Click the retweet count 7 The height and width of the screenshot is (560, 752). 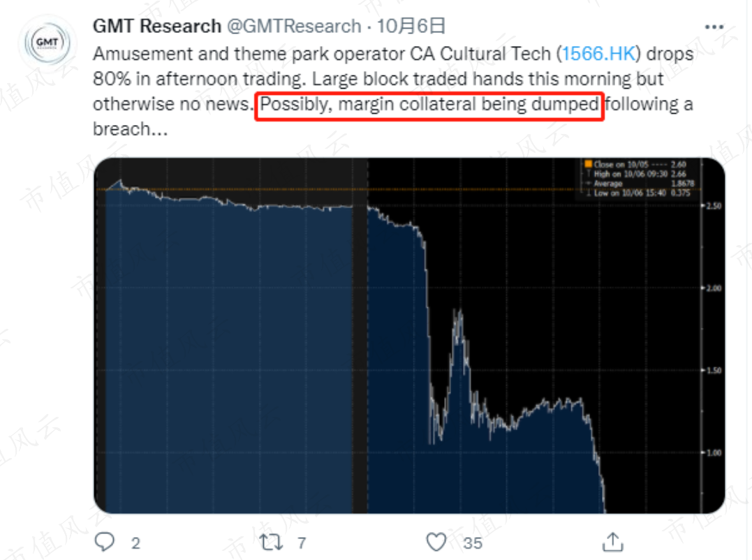pyautogui.click(x=302, y=543)
